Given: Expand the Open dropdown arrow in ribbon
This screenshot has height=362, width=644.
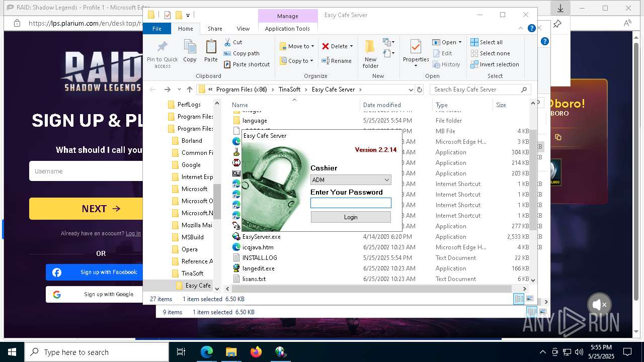Looking at the screenshot, I should point(460,42).
